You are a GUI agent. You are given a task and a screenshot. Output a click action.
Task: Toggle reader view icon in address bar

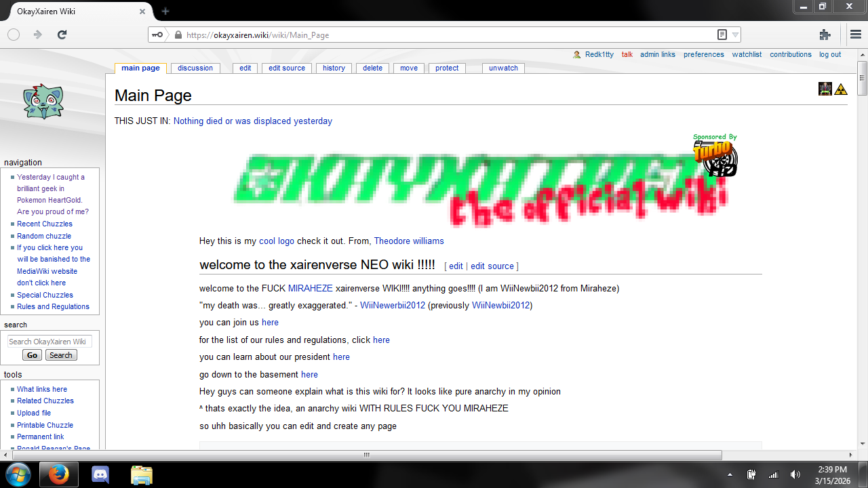[722, 35]
